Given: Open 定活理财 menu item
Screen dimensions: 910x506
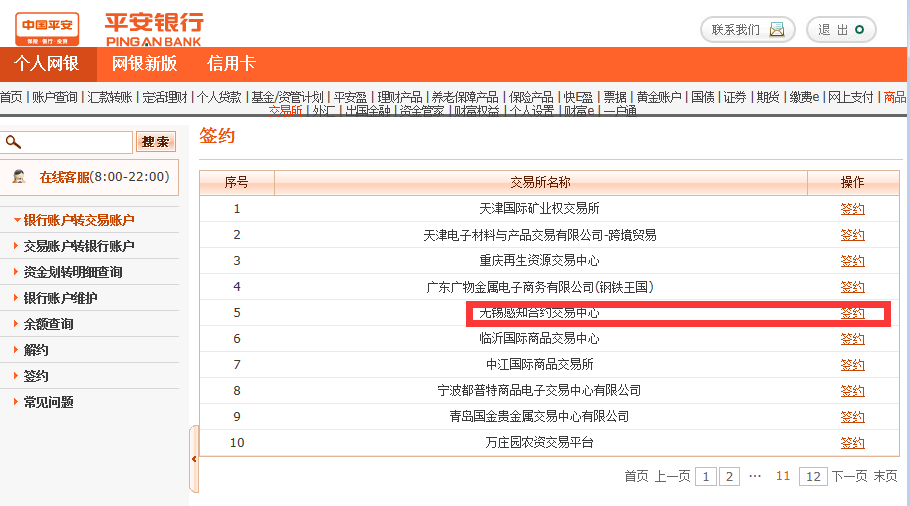Looking at the screenshot, I should point(165,97).
